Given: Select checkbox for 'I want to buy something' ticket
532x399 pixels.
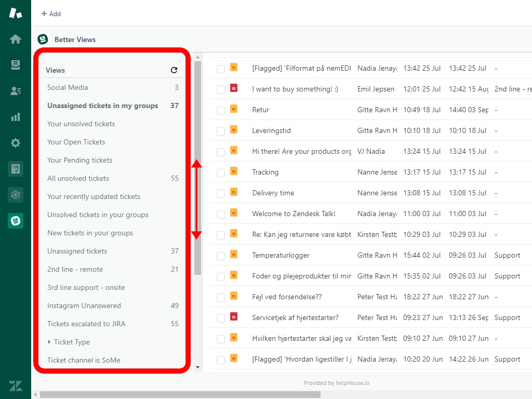Looking at the screenshot, I should pos(221,89).
